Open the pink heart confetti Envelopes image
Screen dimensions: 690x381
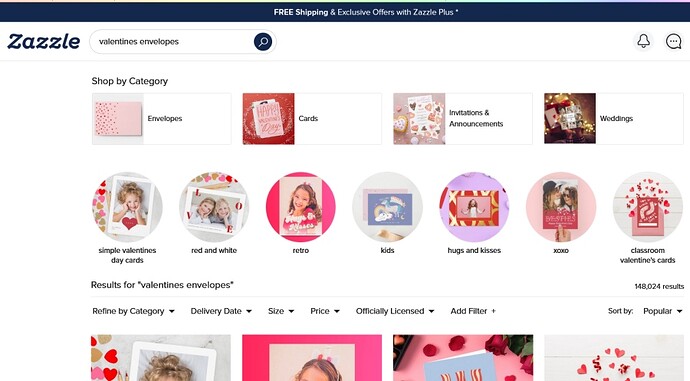pyautogui.click(x=117, y=119)
